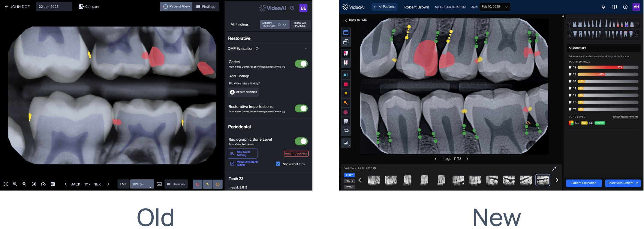Toggle the Caries findings switch
Image resolution: width=644 pixels, height=229 pixels.
pyautogui.click(x=301, y=64)
